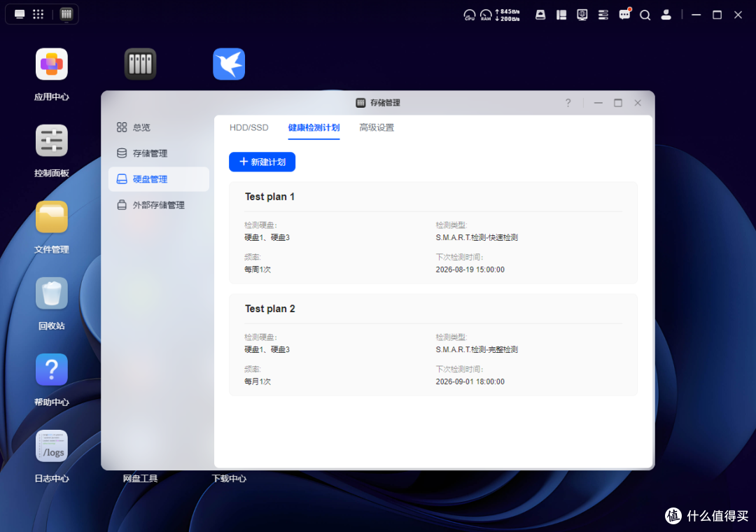Open the 文件管理 folder icon
This screenshot has width=756, height=532.
(52, 216)
